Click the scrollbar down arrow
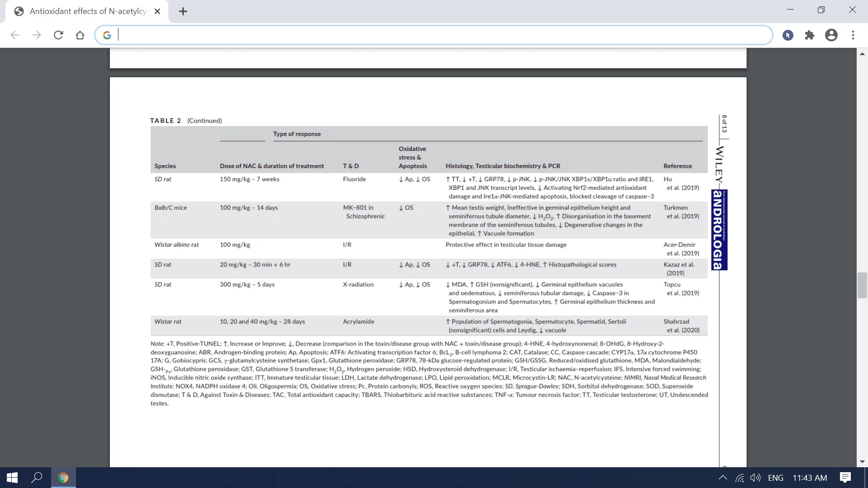Viewport: 868px width, 488px height. point(862,461)
